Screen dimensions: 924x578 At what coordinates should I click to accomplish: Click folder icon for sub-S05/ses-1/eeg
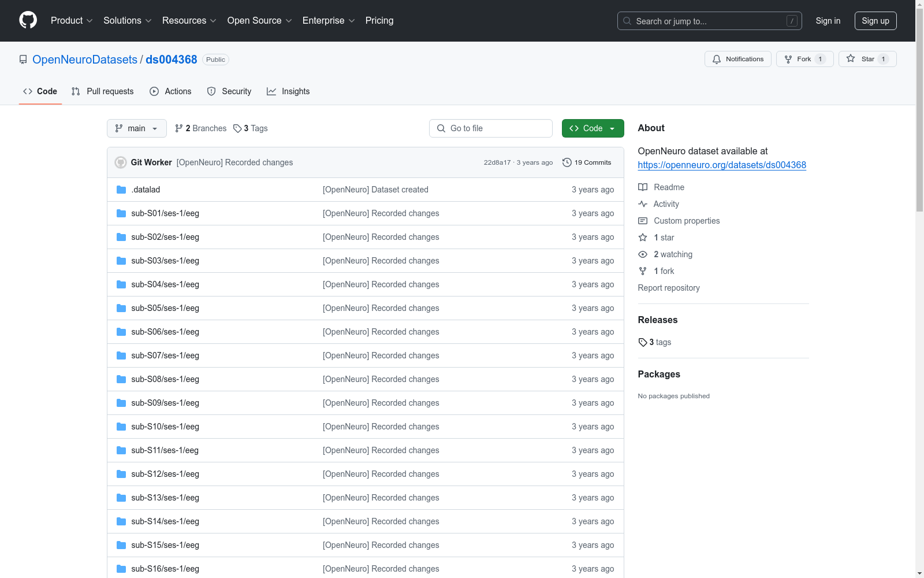coord(121,308)
